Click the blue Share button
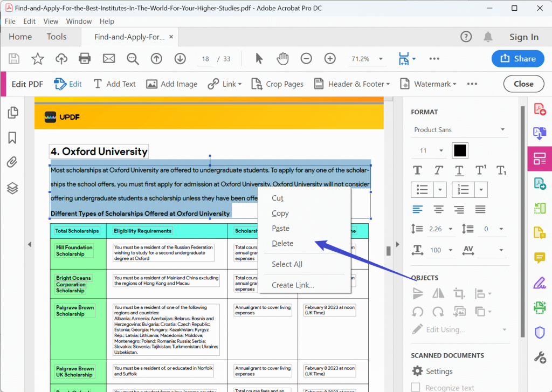Image resolution: width=552 pixels, height=392 pixels. pos(517,58)
